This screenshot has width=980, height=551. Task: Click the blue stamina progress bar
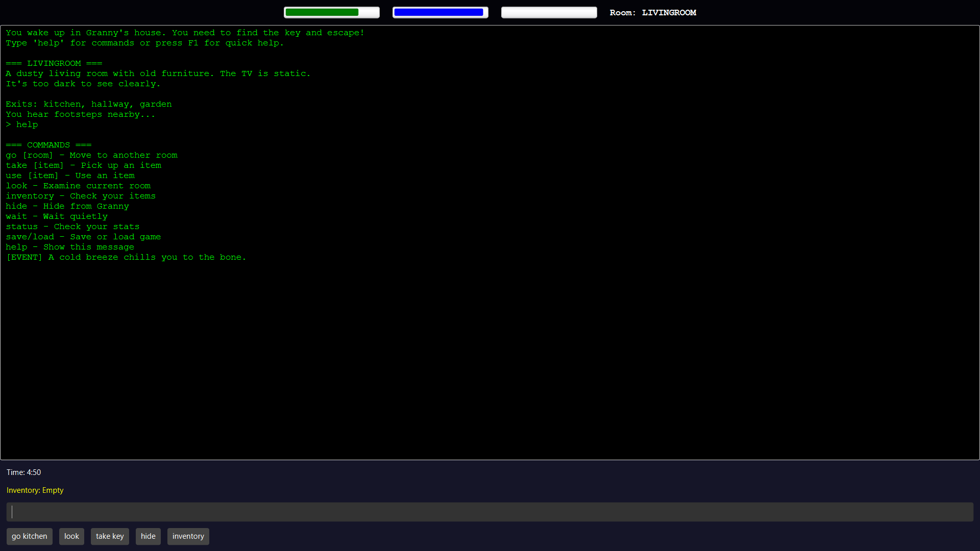(440, 12)
